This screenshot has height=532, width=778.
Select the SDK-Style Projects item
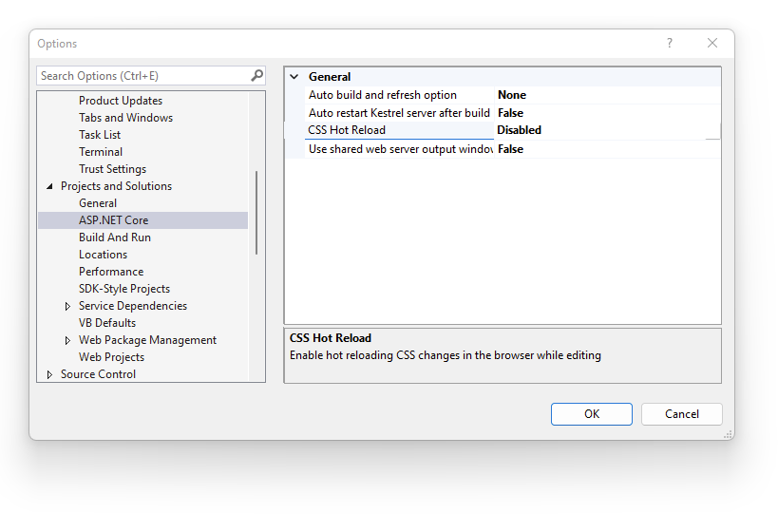124,289
